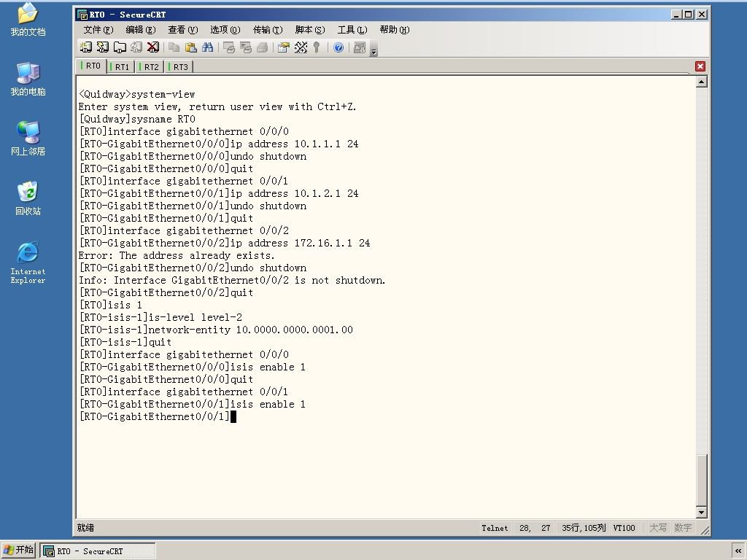Select the RT0 session tab
Image resolution: width=747 pixels, height=560 pixels.
(91, 66)
